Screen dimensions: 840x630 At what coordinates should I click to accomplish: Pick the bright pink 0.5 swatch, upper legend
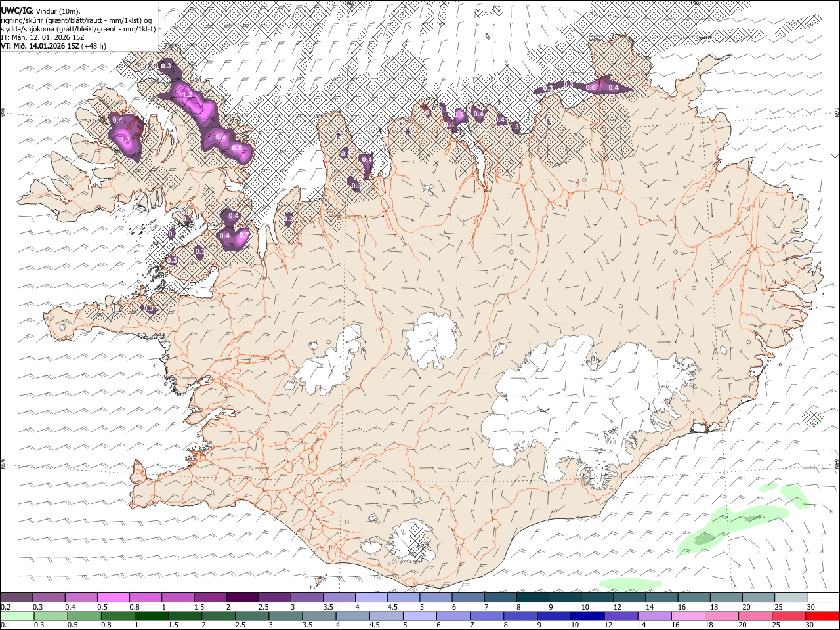pyautogui.click(x=113, y=597)
